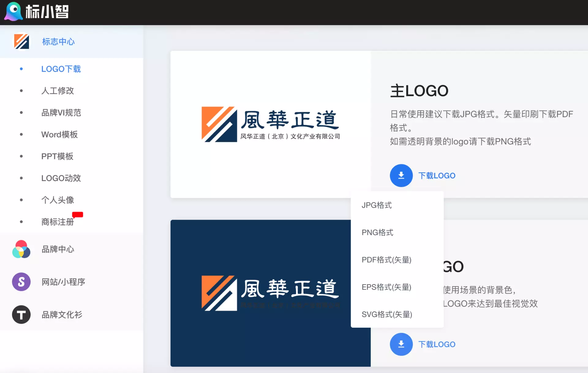The height and width of the screenshot is (373, 588).
Task: Choose SVG格式(矢量) from the download menu
Action: (x=397, y=314)
